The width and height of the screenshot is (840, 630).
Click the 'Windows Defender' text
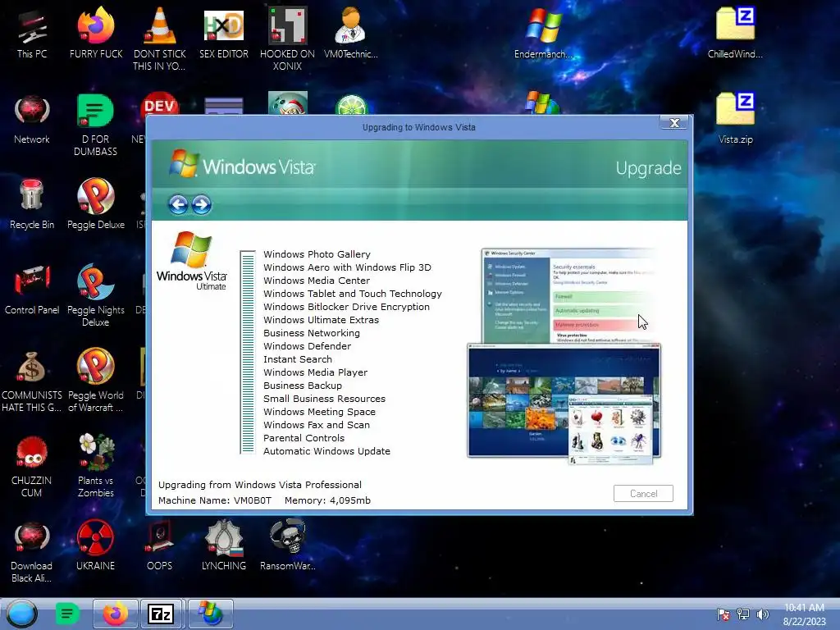coord(307,346)
